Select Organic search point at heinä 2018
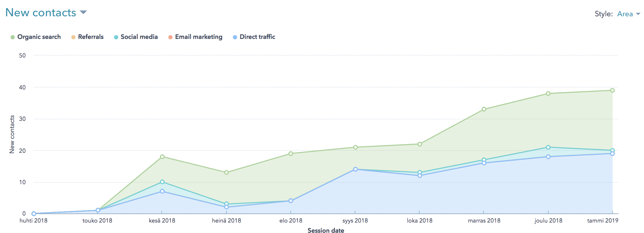Screen dimensions: 644x233 click(226, 173)
